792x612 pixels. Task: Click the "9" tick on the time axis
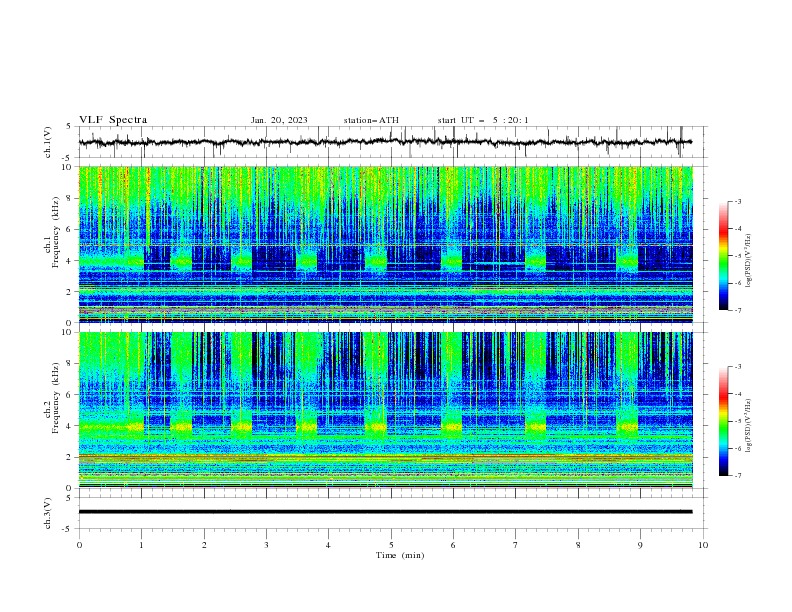coord(640,545)
